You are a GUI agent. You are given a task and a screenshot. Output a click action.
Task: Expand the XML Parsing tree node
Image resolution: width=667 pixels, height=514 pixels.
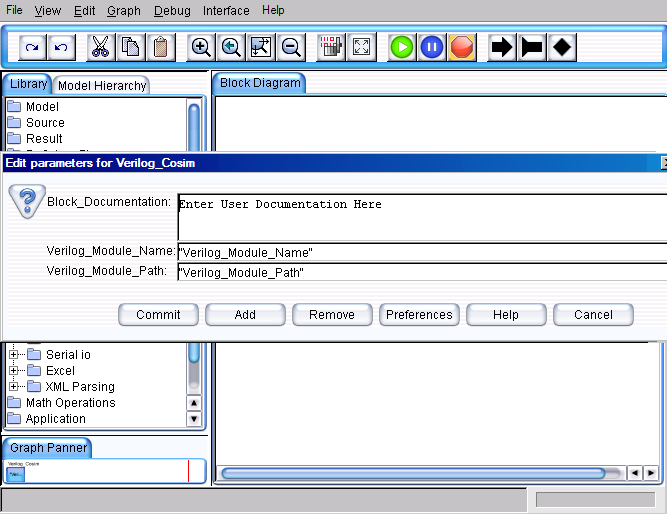point(14,386)
